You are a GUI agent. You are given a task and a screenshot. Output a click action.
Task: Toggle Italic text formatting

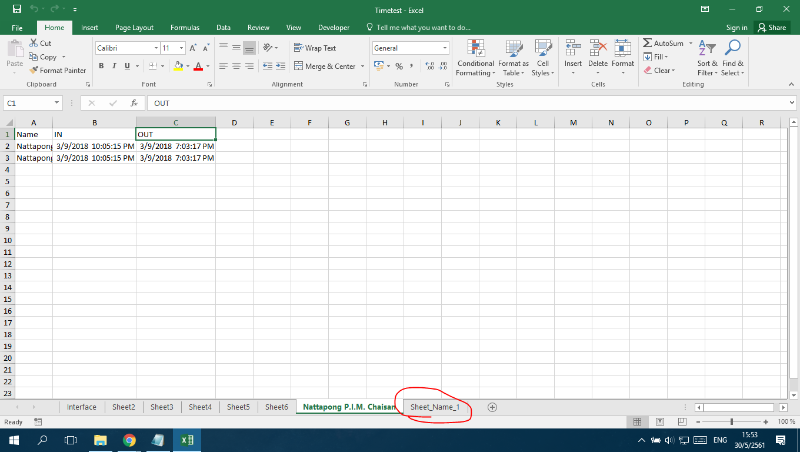(x=114, y=66)
